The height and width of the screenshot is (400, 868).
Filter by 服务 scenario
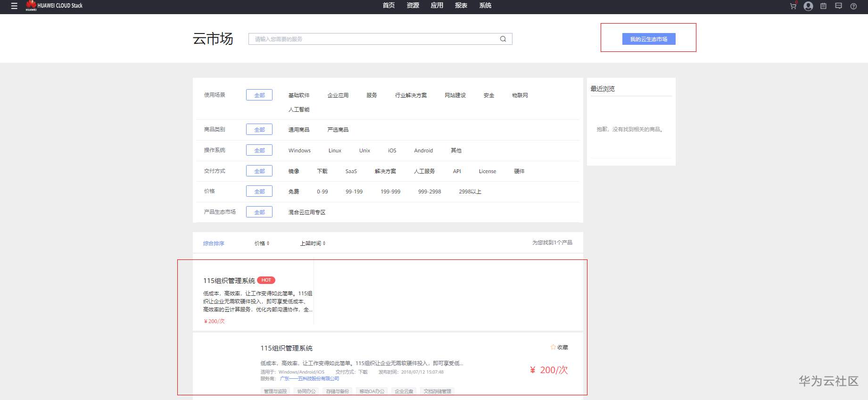372,95
